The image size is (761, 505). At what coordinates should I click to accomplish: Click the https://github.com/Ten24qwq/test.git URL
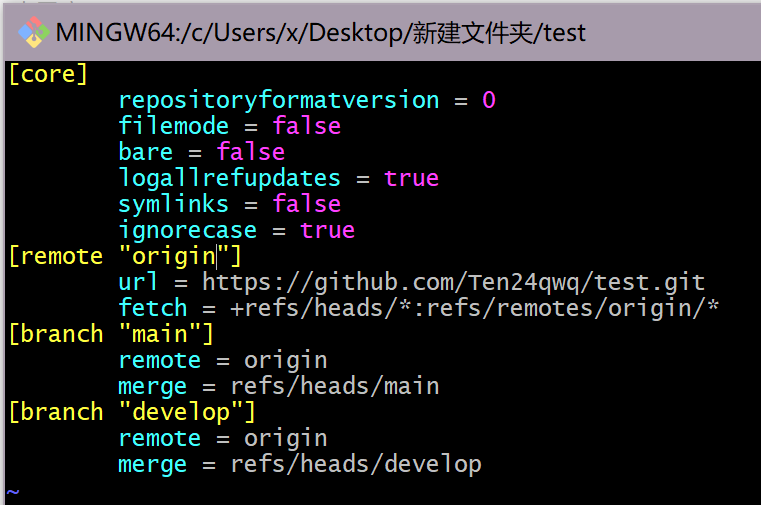pyautogui.click(x=454, y=283)
